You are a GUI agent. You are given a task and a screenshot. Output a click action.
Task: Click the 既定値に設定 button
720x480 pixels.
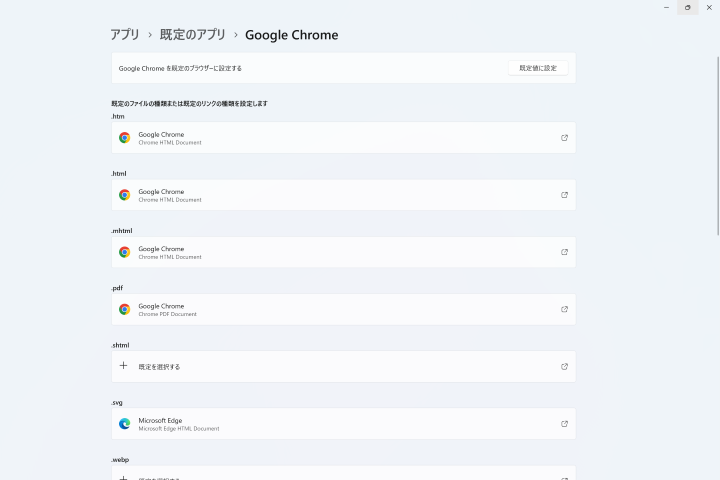point(538,68)
